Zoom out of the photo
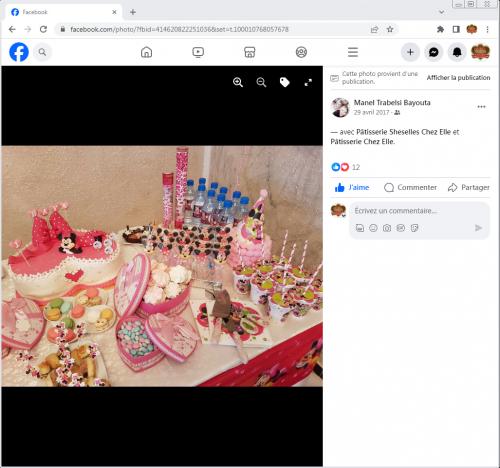This screenshot has width=500, height=468. coord(261,82)
